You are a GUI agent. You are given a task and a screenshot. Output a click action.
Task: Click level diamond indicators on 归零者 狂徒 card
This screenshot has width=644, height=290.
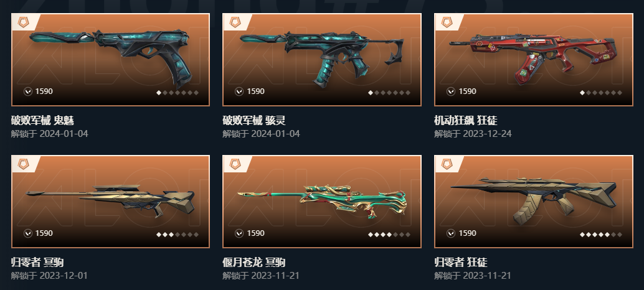pos(601,235)
